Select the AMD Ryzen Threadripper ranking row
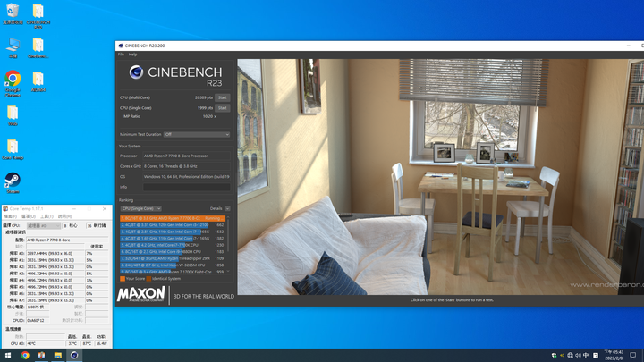 pos(173,258)
